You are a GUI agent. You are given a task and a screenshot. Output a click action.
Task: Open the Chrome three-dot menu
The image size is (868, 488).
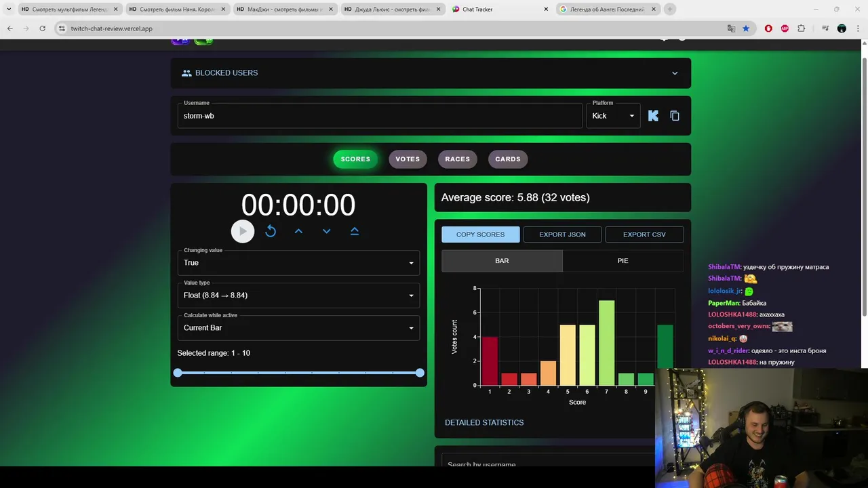859,28
